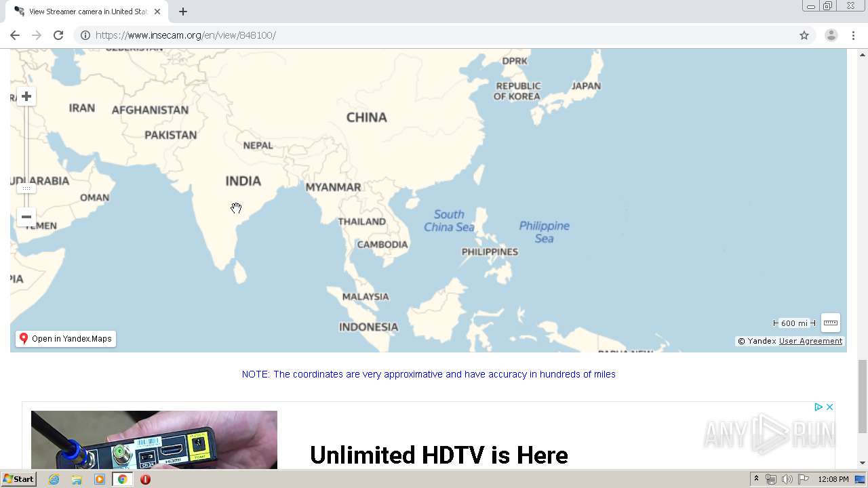Click the page vertical scrollbar thumb
Viewport: 868px width, 488px height.
(x=862, y=396)
